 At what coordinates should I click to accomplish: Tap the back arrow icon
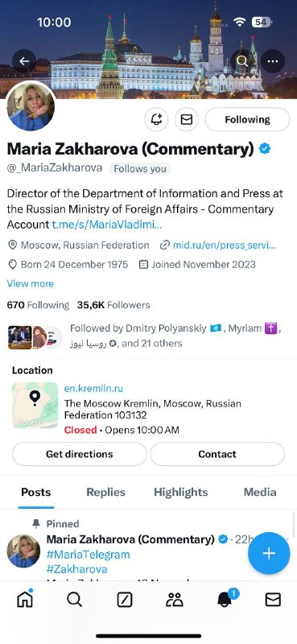24,61
